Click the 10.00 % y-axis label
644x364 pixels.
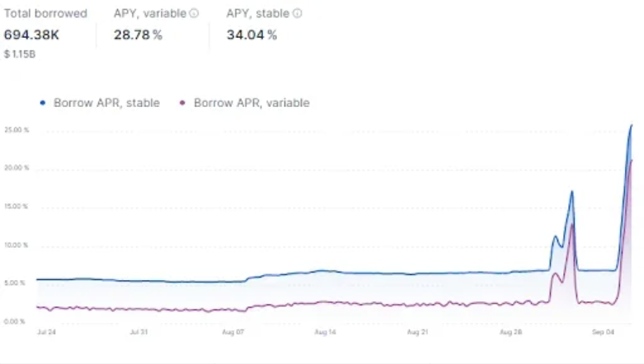16,245
